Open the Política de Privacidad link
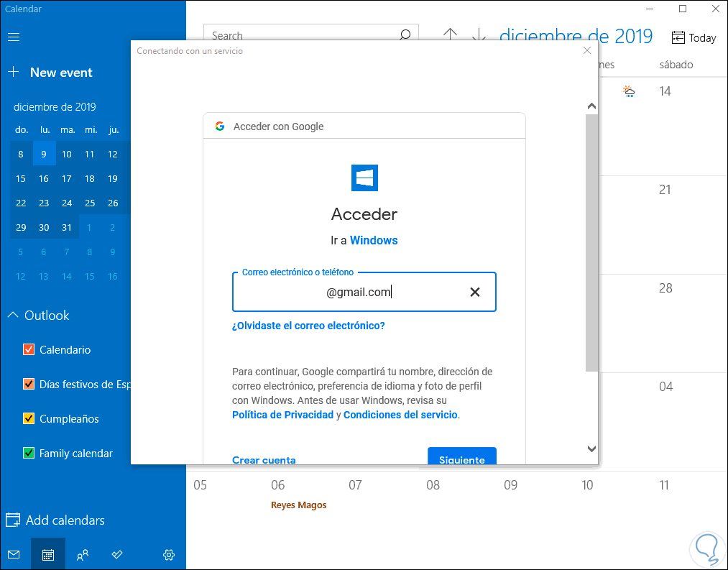The height and width of the screenshot is (570, 728). [x=282, y=415]
